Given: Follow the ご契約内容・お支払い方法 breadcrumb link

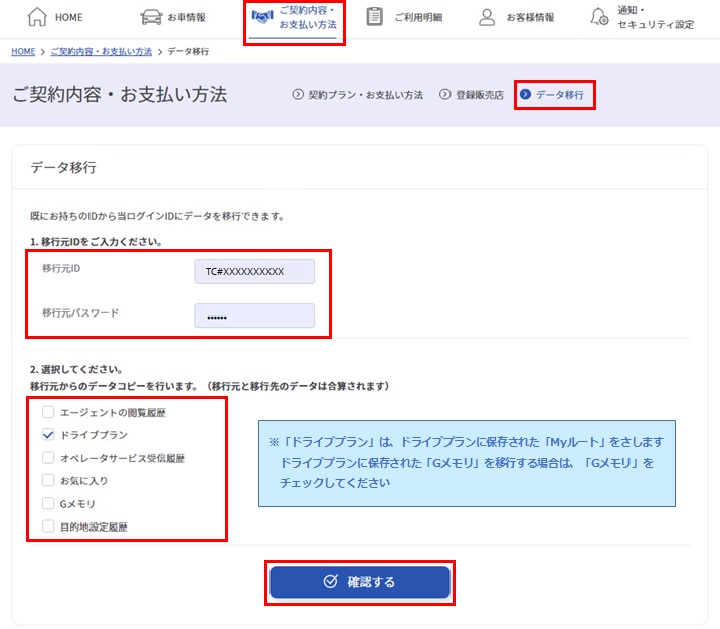Looking at the screenshot, I should [101, 51].
